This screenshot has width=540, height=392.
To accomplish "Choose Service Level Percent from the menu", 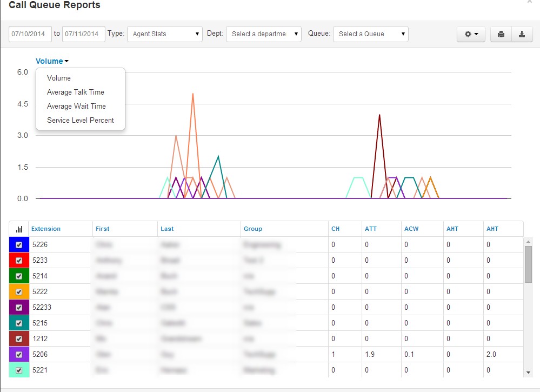I will (80, 120).
